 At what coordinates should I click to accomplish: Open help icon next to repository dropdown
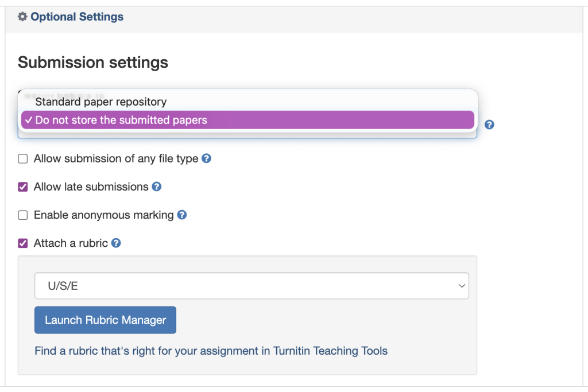click(489, 125)
